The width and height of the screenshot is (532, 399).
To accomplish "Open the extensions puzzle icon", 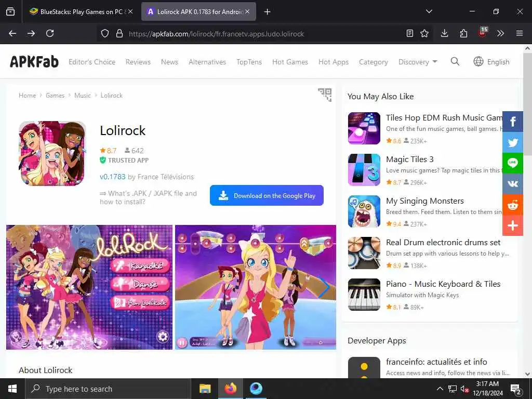I will [x=463, y=33].
